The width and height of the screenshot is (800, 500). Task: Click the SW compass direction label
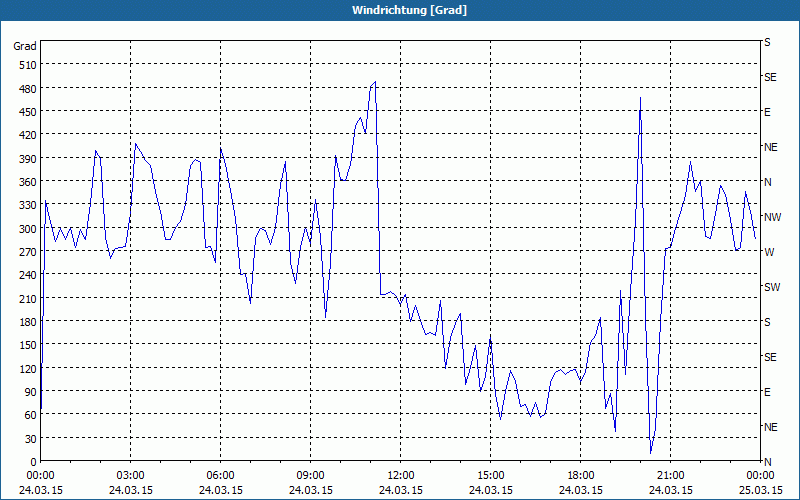[772, 287]
